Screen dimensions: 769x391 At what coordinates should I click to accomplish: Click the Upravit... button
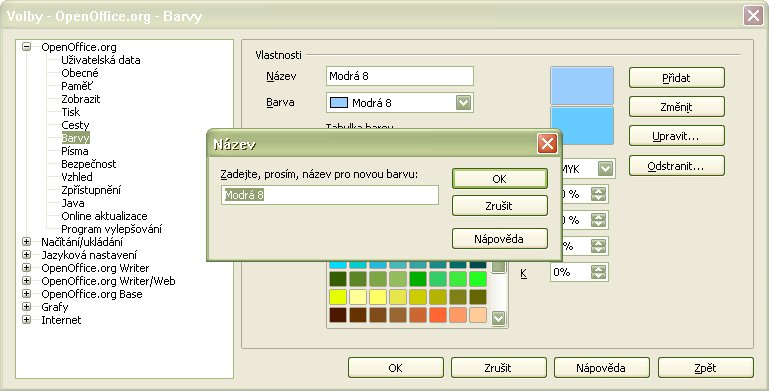(677, 136)
